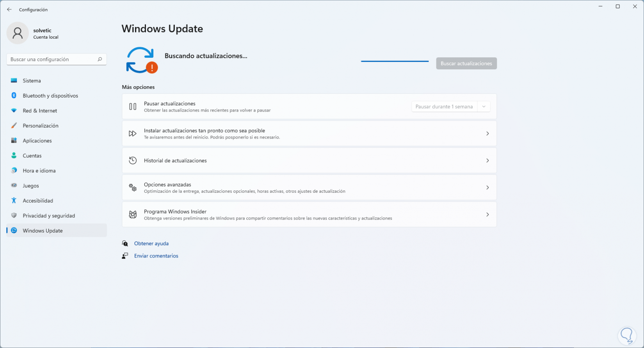
Task: Open Privacidad y seguridad
Action: [57, 216]
